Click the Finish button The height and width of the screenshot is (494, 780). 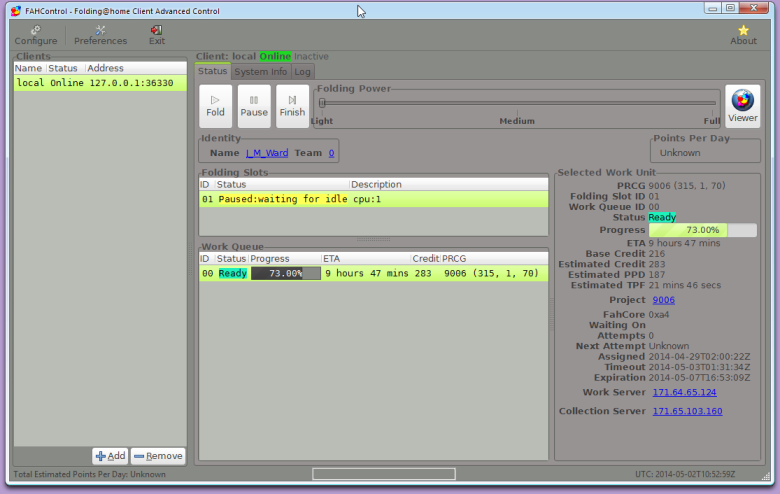coord(292,106)
